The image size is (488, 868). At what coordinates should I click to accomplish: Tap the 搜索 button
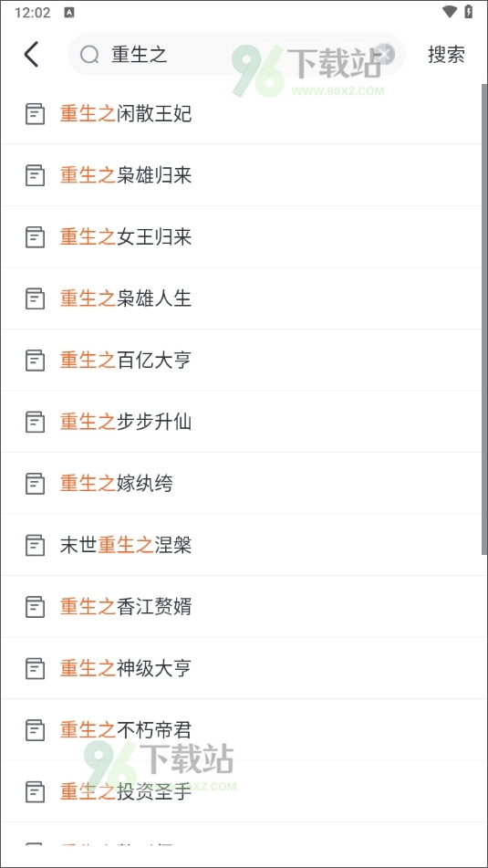[446, 54]
